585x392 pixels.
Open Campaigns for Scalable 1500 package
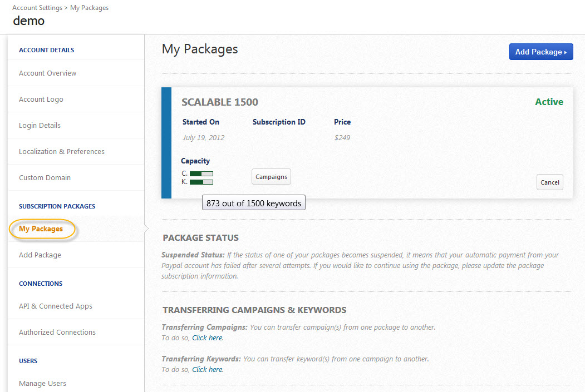[271, 177]
